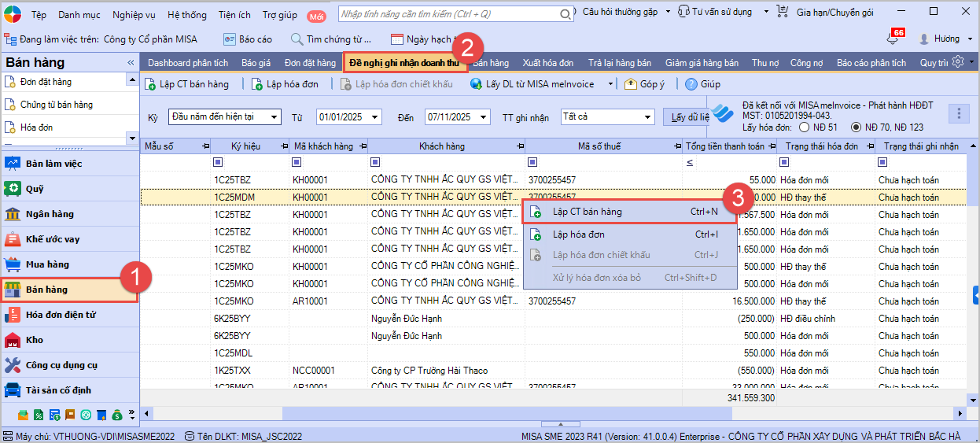Screen dimensions: 980x443
Task: Collapse the Bán hàng sidebar panel
Action: coord(131,63)
